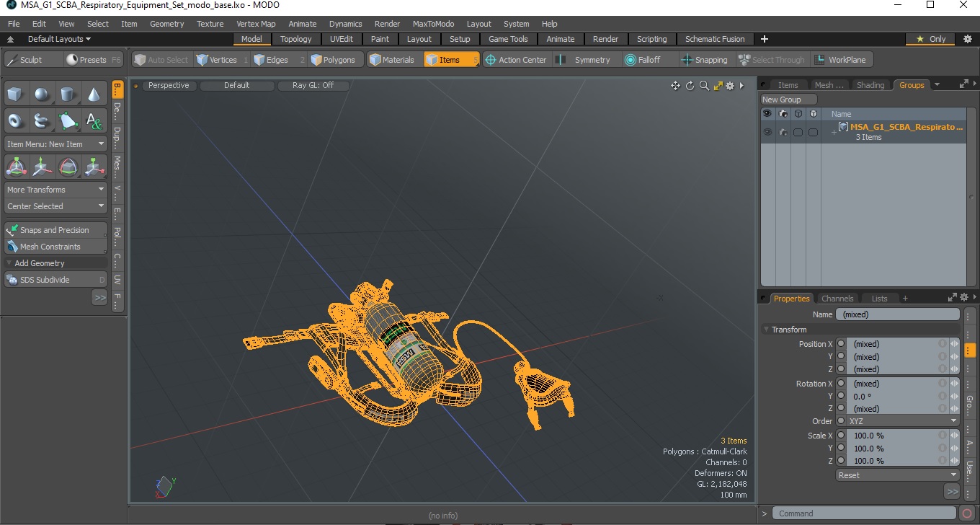980x525 pixels.
Task: Open the rotation Order XYZ dropdown
Action: [x=904, y=421]
